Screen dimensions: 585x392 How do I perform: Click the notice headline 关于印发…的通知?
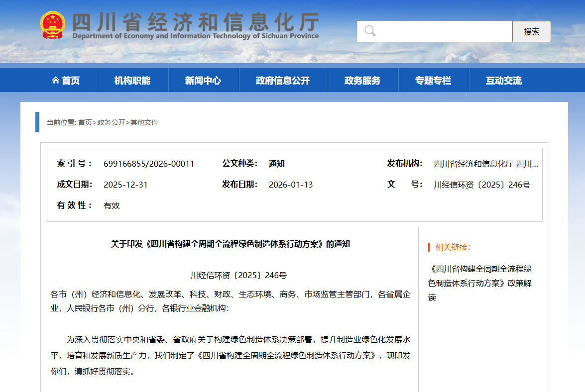point(230,244)
